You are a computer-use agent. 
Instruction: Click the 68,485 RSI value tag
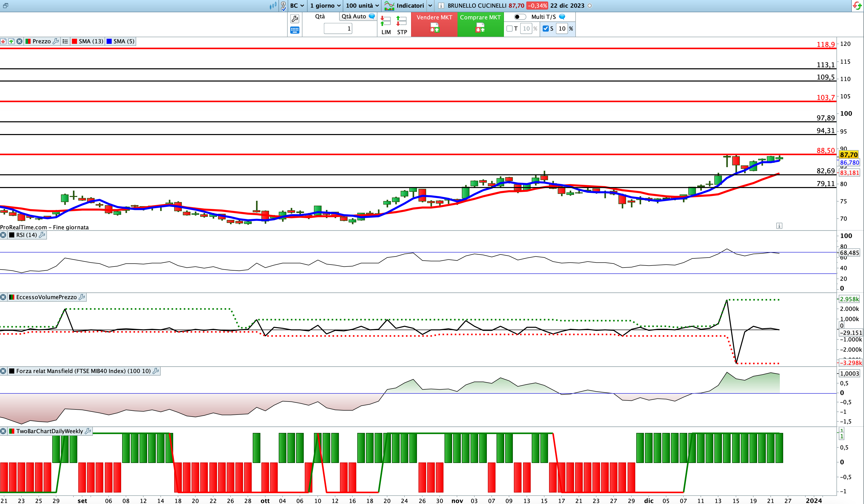pos(849,253)
